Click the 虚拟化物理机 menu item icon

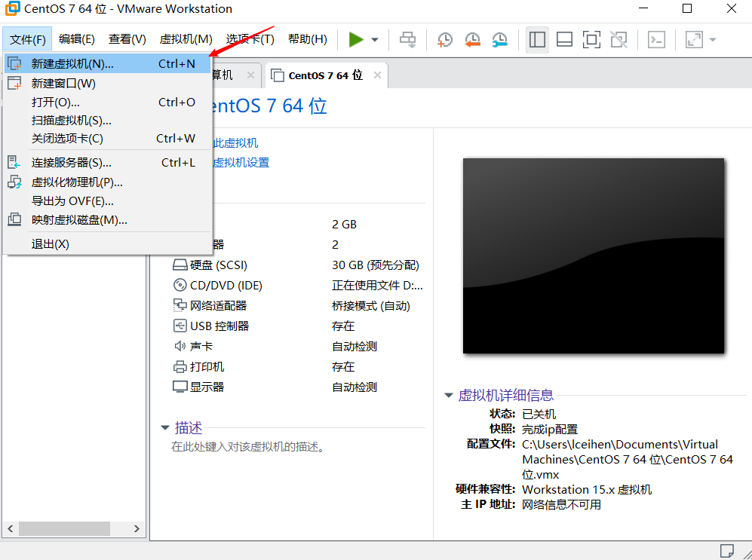click(x=15, y=182)
